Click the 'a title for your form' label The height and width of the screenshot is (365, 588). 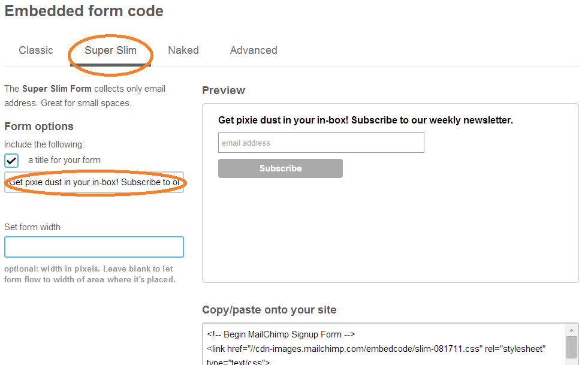pos(64,160)
